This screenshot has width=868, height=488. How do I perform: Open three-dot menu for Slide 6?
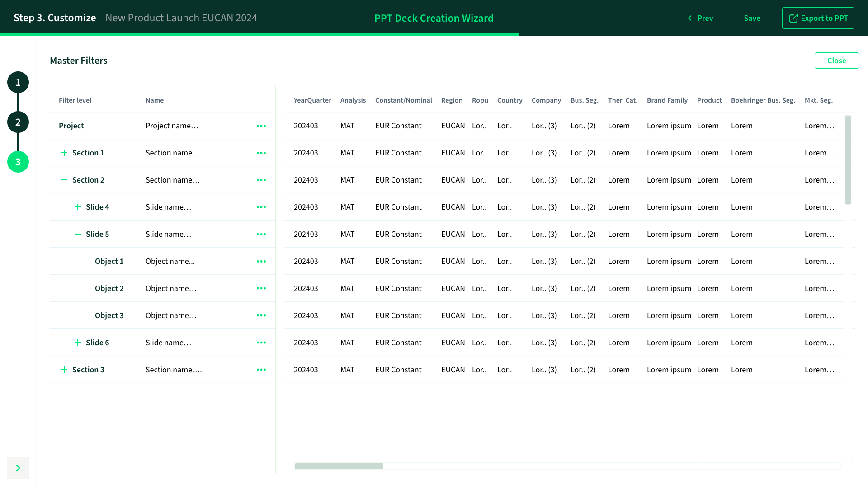coord(261,343)
